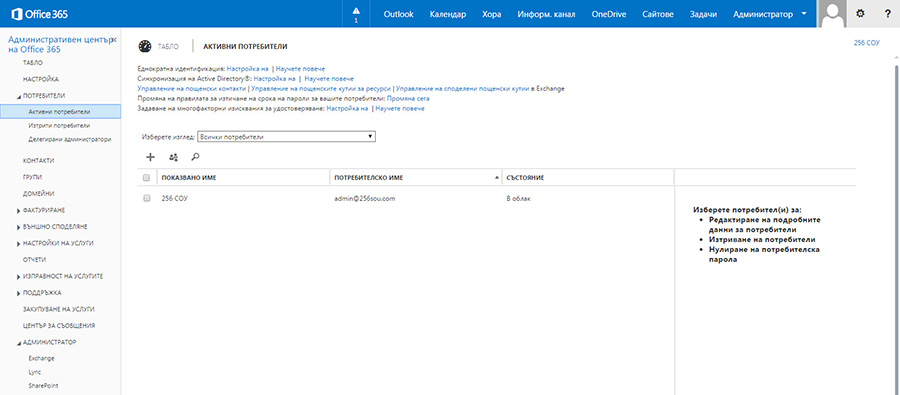Open the notifications alert bell icon

pos(356,14)
